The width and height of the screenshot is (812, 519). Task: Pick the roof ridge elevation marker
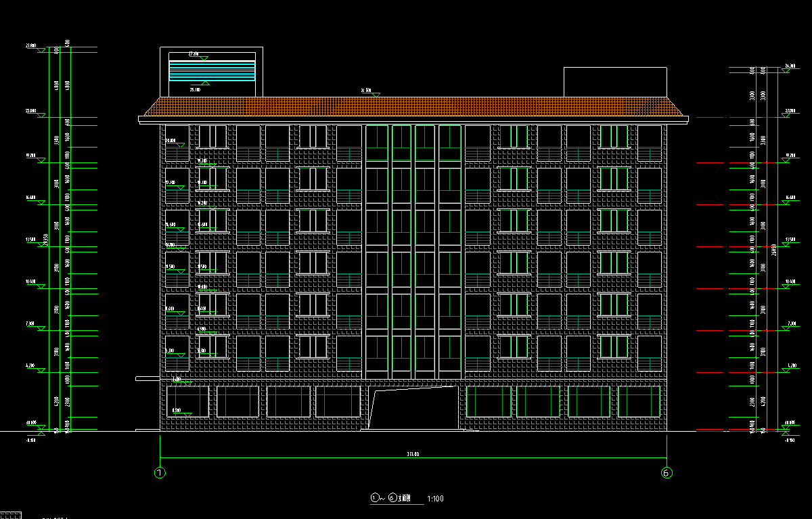pos(369,91)
